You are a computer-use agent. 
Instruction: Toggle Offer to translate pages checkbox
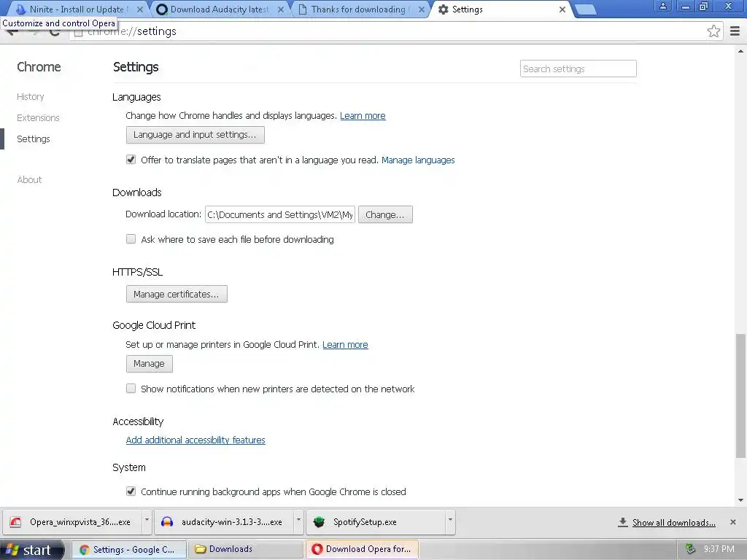click(131, 160)
